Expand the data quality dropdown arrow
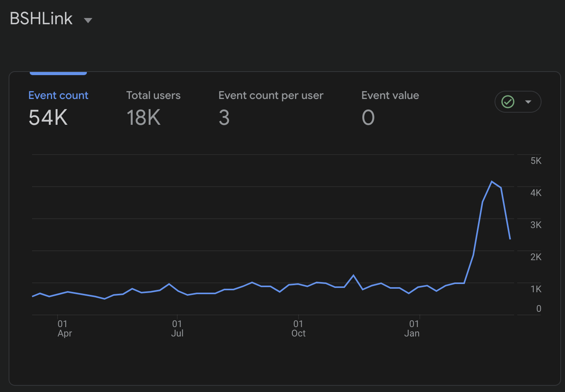Screen dimensions: 565x392 (528, 102)
